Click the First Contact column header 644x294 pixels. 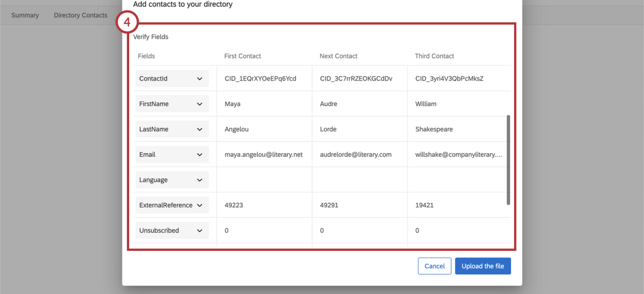[x=242, y=56]
